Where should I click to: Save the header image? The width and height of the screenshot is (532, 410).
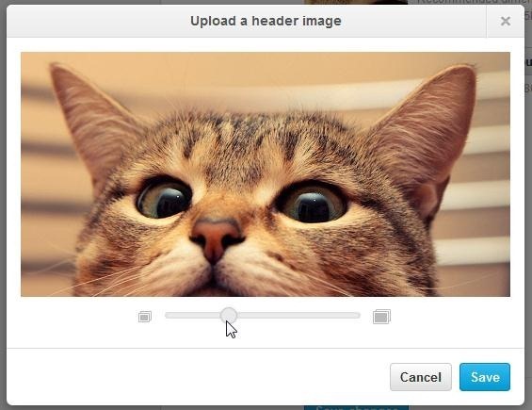[x=485, y=377]
